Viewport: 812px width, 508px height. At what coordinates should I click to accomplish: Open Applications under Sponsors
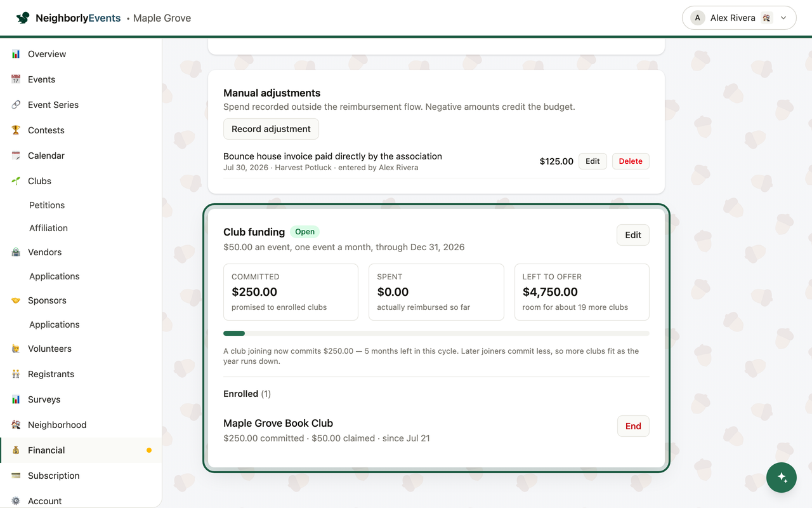click(55, 324)
